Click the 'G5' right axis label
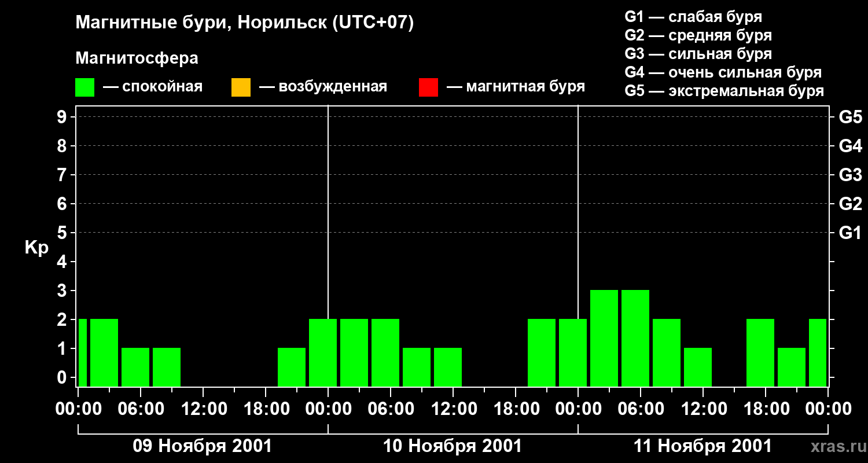Image resolution: width=868 pixels, height=463 pixels. click(x=851, y=117)
